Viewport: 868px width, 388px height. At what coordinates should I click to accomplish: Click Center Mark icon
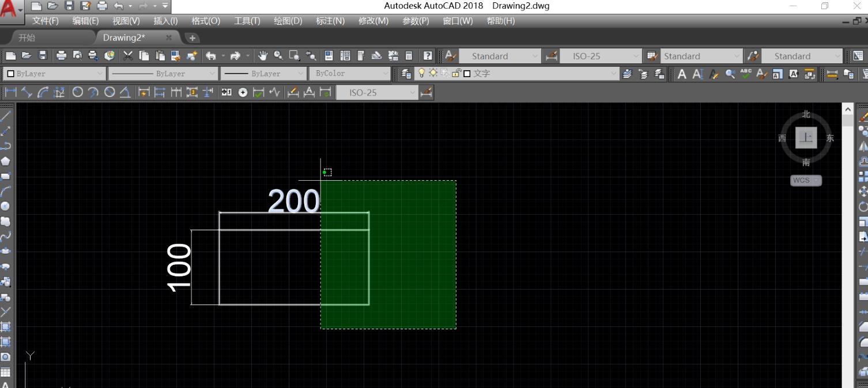pos(243,92)
